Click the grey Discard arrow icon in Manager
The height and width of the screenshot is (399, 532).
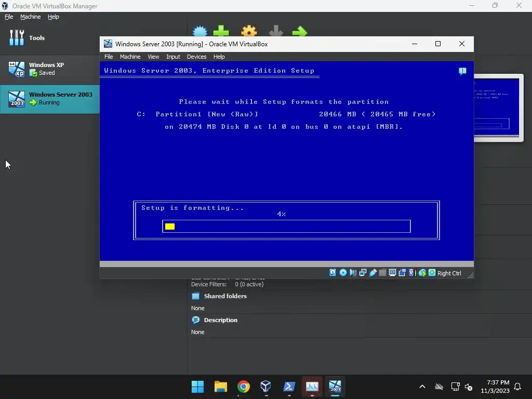276,31
